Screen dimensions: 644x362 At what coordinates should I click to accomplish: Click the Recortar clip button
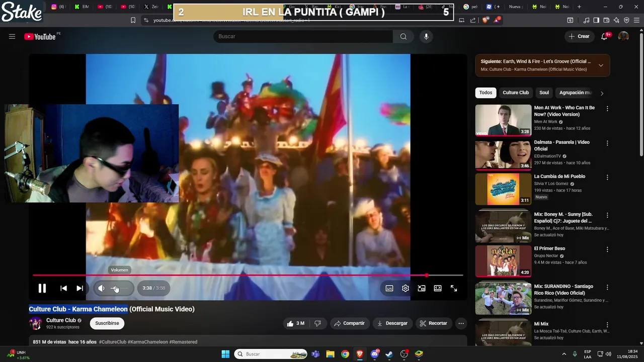click(434, 323)
